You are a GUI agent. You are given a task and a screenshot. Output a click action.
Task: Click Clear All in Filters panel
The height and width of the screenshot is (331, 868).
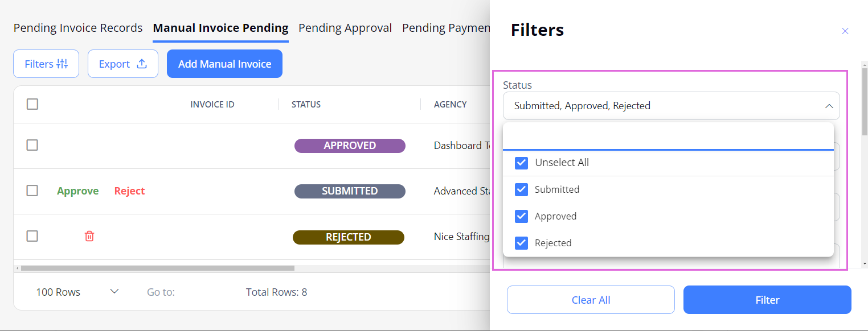click(x=591, y=300)
